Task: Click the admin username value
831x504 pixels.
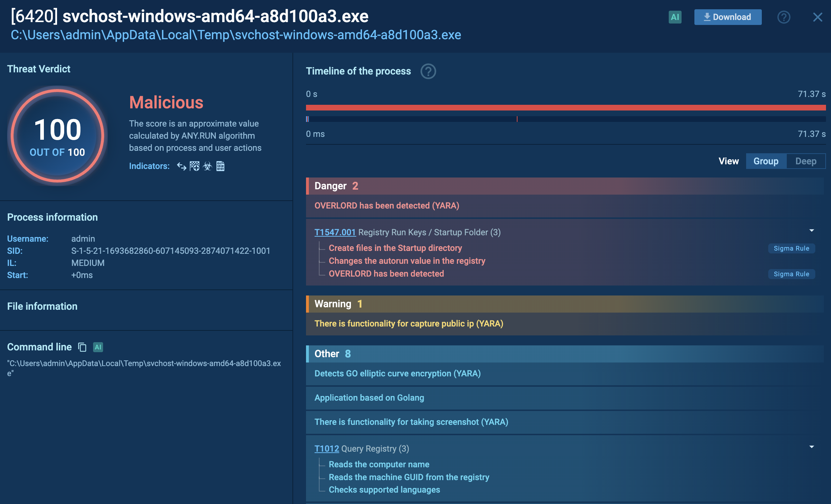Action: pyautogui.click(x=83, y=239)
